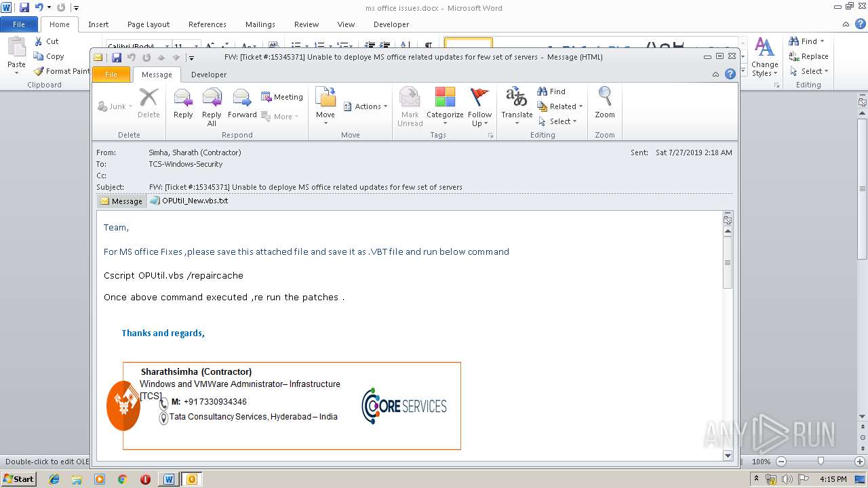The height and width of the screenshot is (488, 868).
Task: Click Copy in Word ribbon
Action: [49, 56]
